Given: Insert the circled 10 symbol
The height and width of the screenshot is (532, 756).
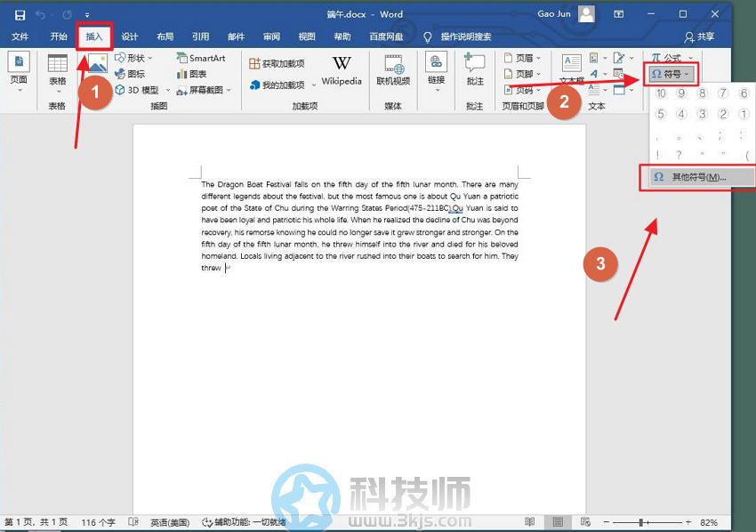Looking at the screenshot, I should pyautogui.click(x=661, y=93).
